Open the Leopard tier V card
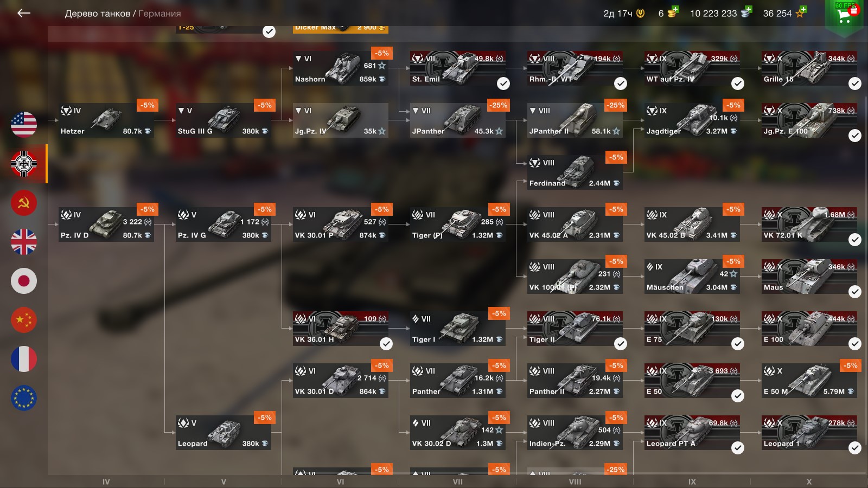 (224, 433)
